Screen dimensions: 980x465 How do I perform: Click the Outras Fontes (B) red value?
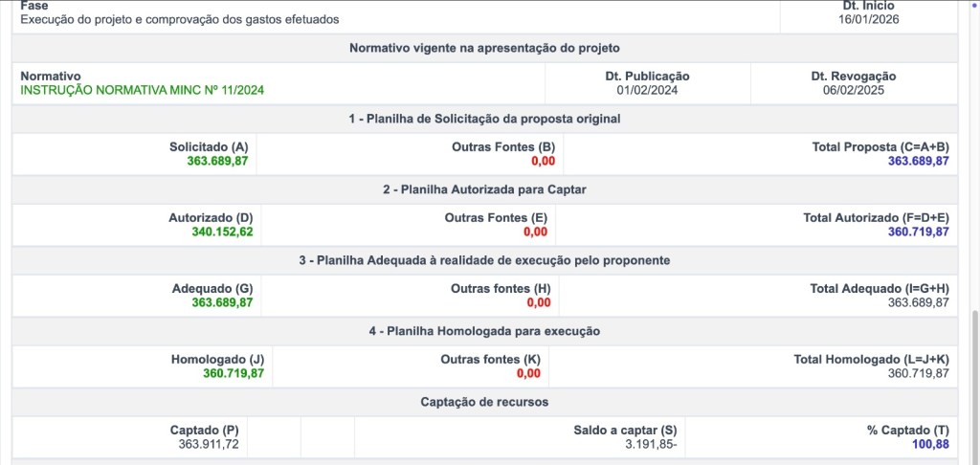pyautogui.click(x=543, y=162)
